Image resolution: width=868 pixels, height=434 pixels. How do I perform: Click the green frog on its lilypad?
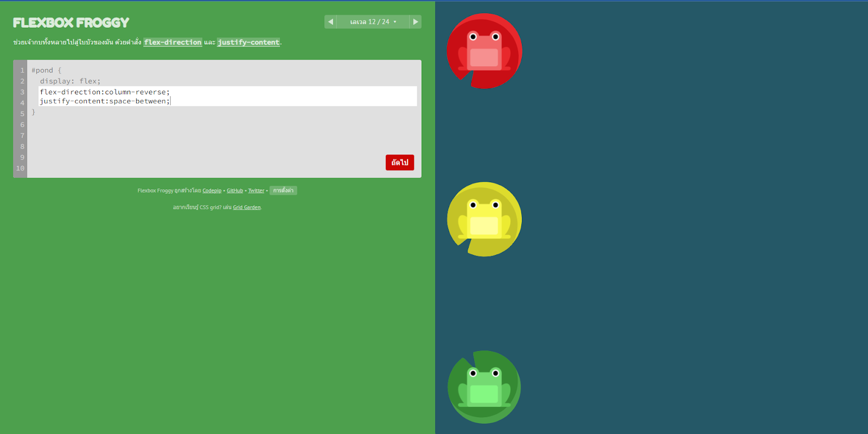point(484,387)
